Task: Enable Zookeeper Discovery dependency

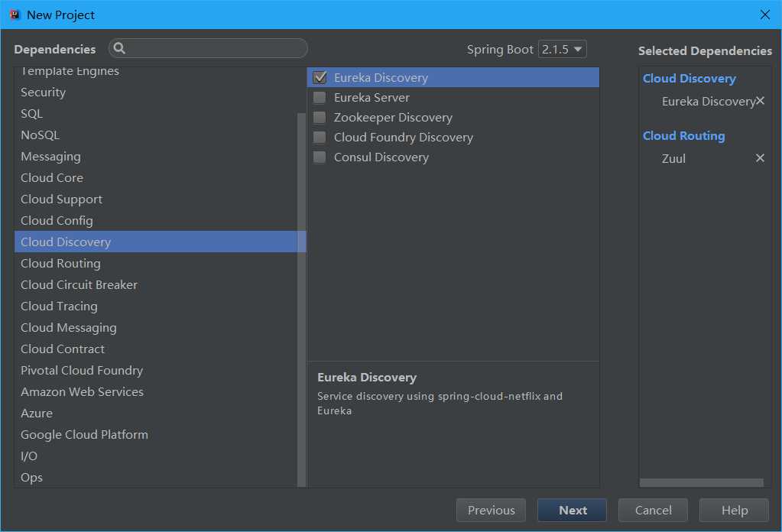Action: click(x=320, y=117)
